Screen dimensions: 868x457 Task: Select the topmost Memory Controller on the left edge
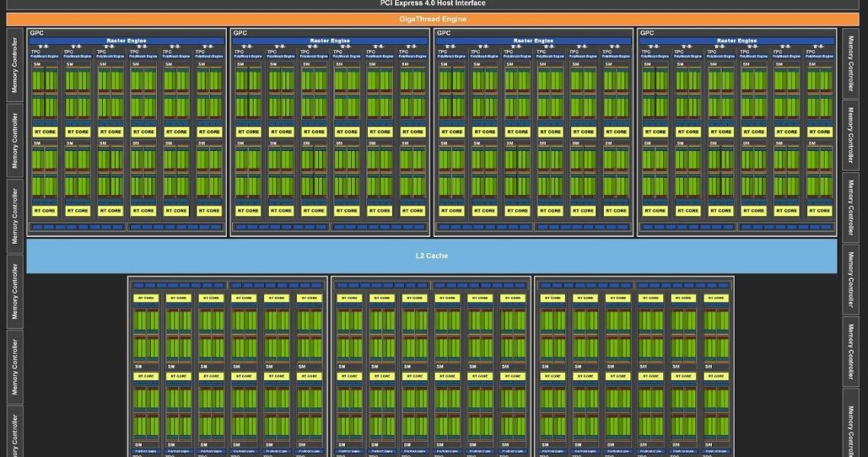pyautogui.click(x=14, y=64)
